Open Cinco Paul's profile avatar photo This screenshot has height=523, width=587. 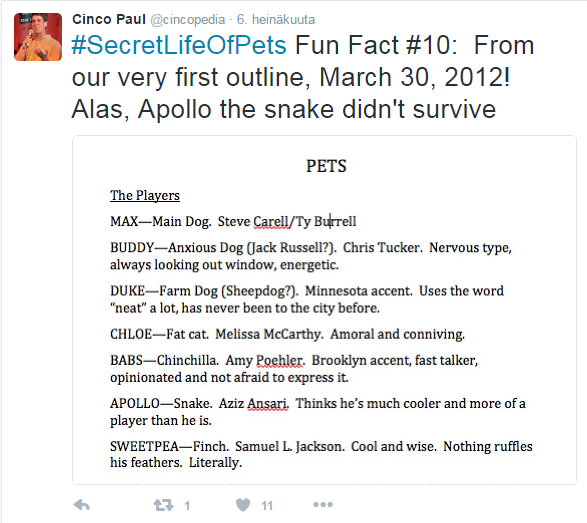pyautogui.click(x=38, y=37)
